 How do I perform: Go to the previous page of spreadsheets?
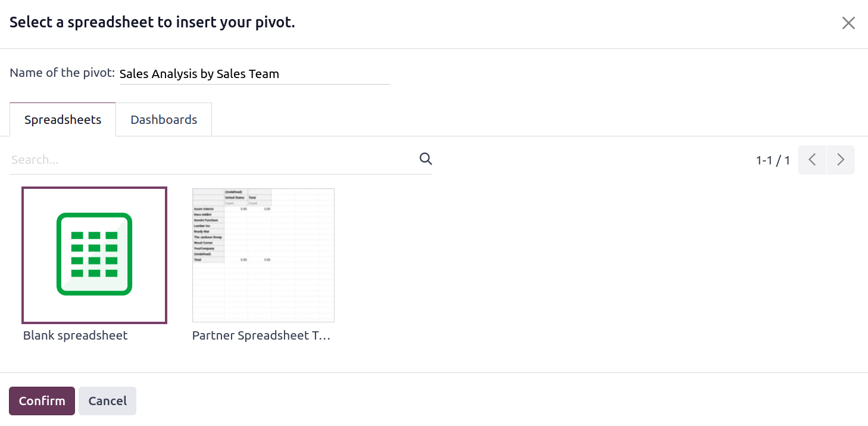[x=812, y=160]
